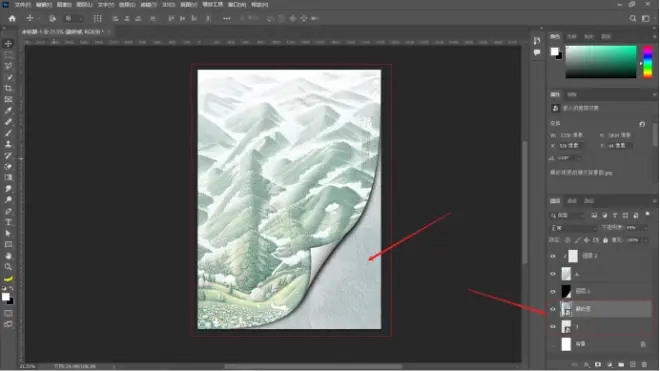660x371 pixels.
Task: Click the trash icon to delete layer
Action: click(644, 364)
